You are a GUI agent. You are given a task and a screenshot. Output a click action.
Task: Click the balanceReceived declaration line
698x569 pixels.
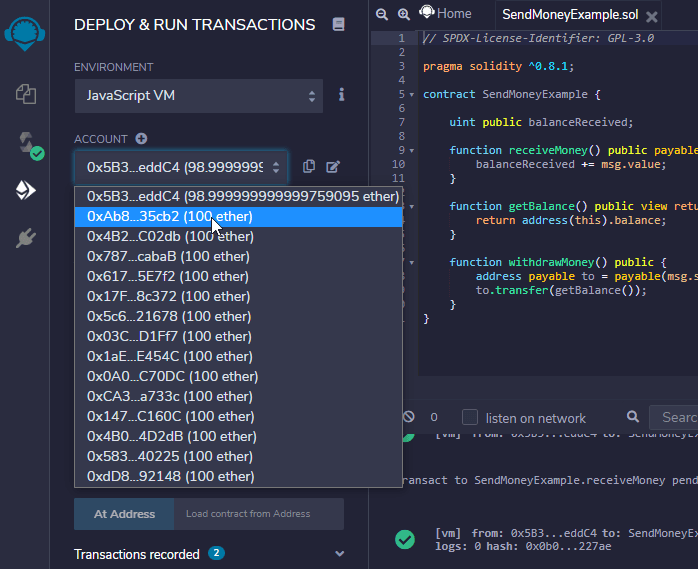(x=541, y=122)
